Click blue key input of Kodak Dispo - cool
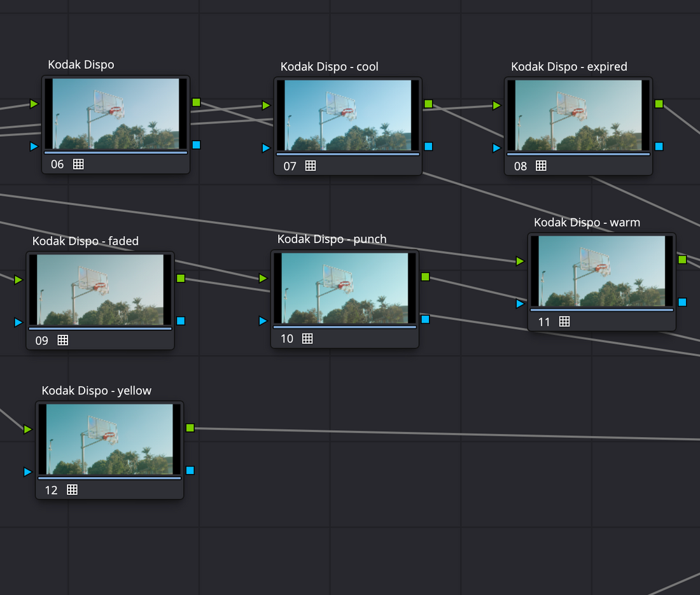Screen dimensions: 700x595 point(266,148)
